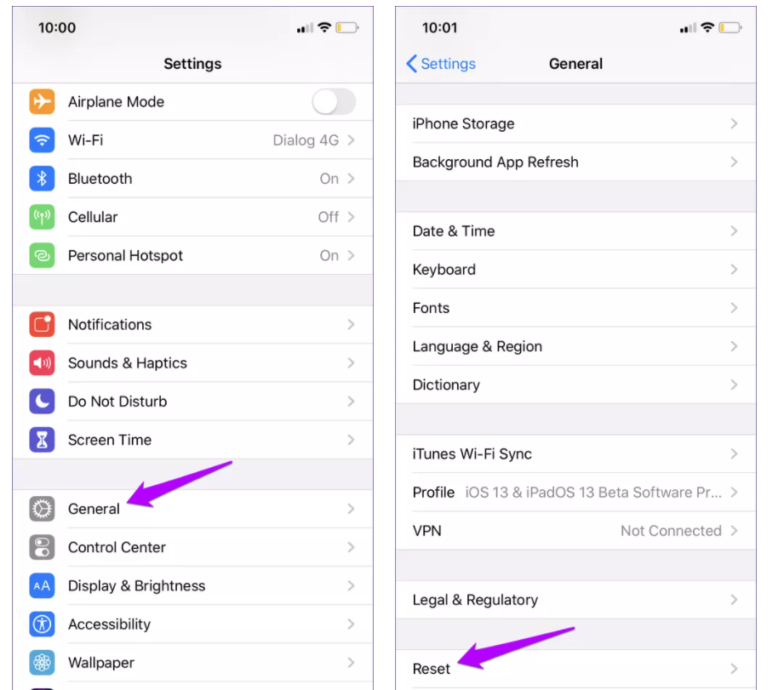Open Background App Refresh settings

click(x=575, y=162)
